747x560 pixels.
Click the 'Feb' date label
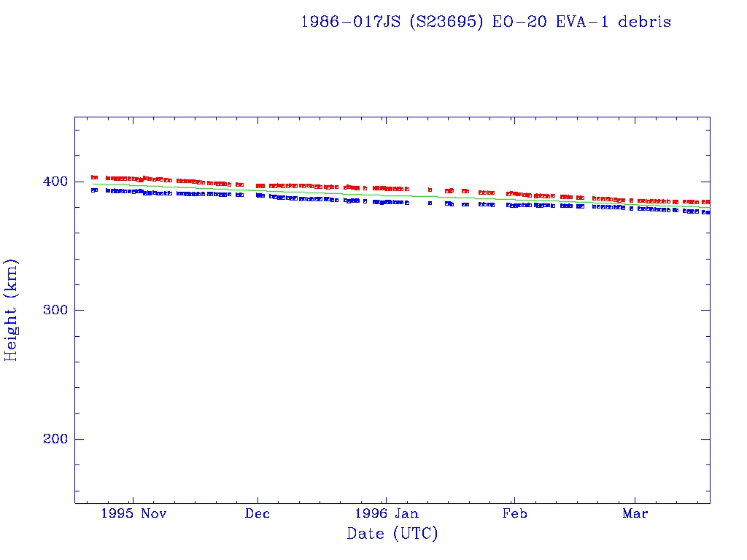point(514,514)
